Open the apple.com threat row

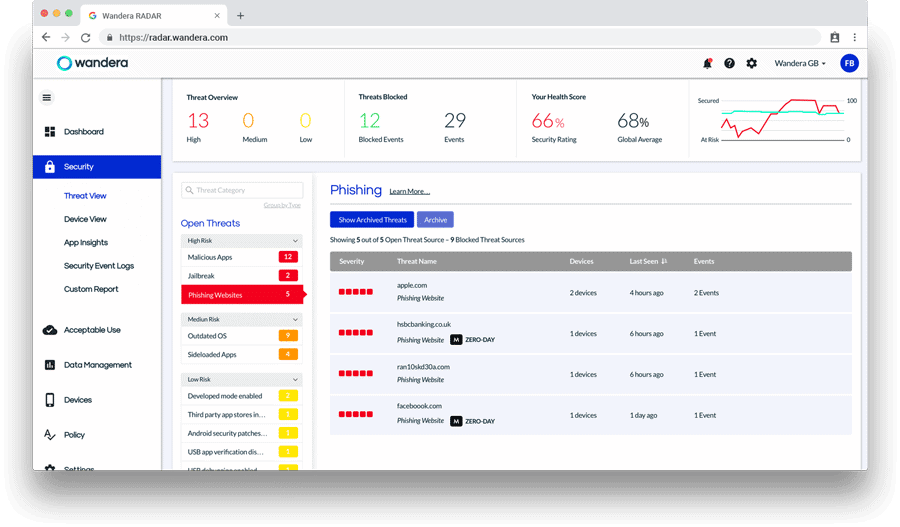click(591, 292)
